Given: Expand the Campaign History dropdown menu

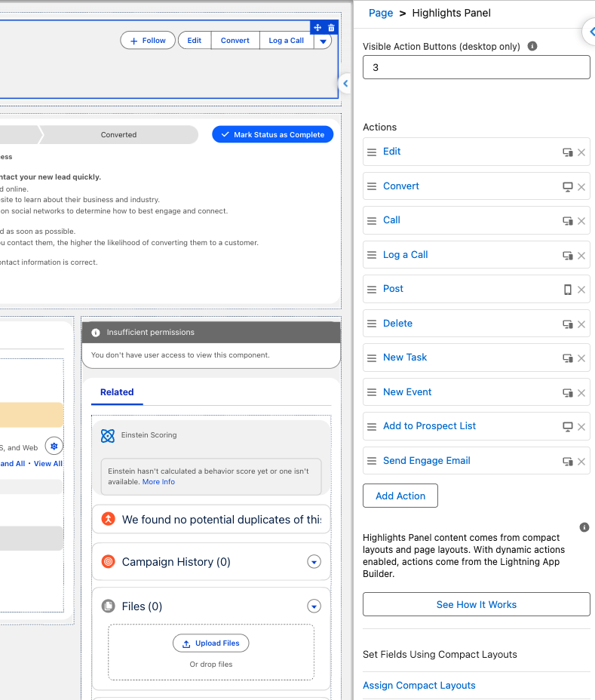Looking at the screenshot, I should click(x=314, y=562).
